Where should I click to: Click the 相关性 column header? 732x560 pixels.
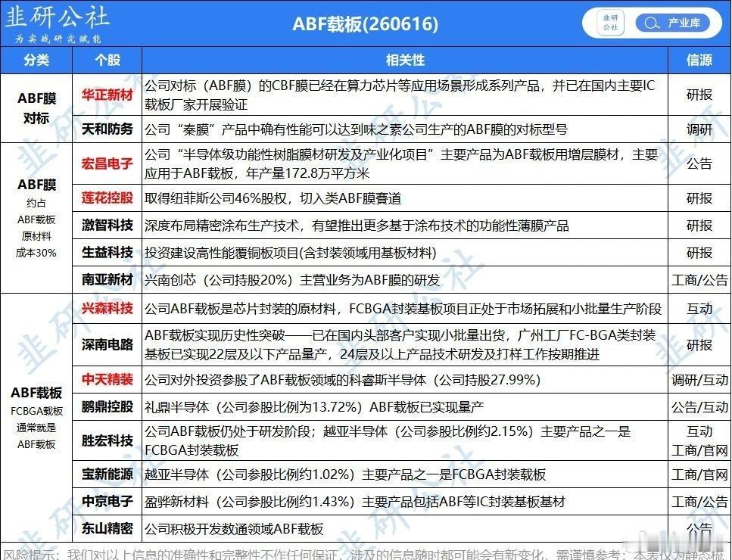tap(405, 61)
